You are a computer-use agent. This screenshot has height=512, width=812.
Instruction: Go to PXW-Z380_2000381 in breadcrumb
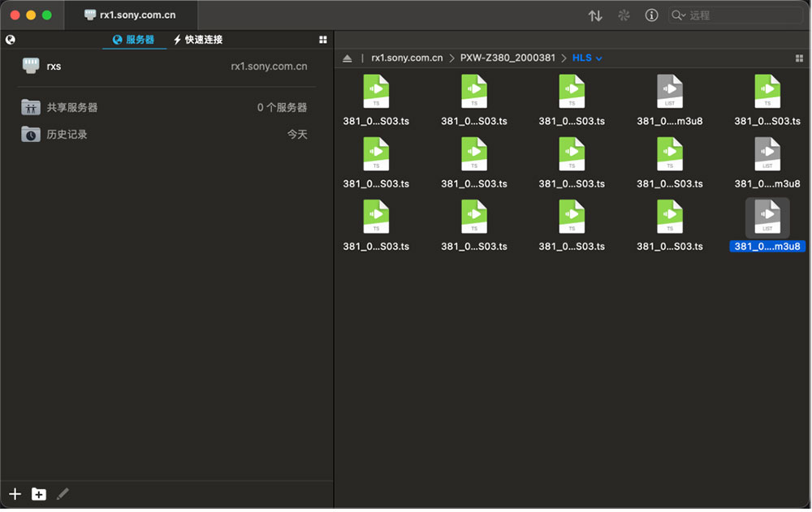[508, 58]
